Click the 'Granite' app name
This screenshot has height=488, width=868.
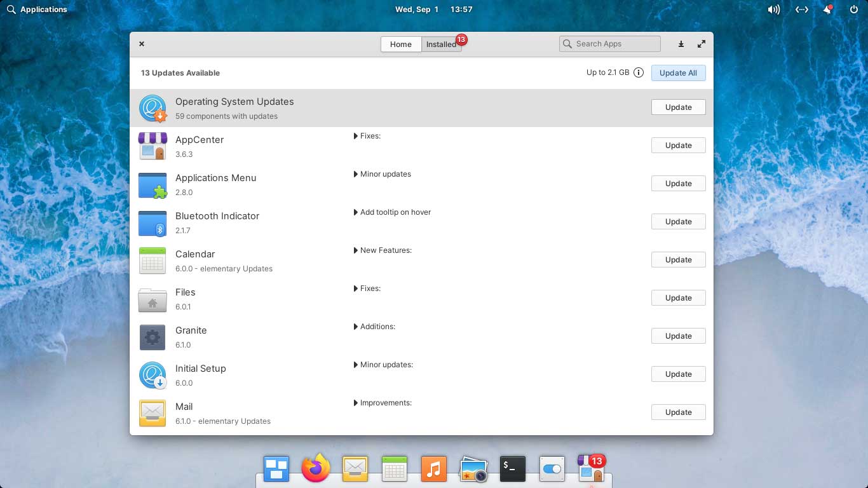[191, 330]
